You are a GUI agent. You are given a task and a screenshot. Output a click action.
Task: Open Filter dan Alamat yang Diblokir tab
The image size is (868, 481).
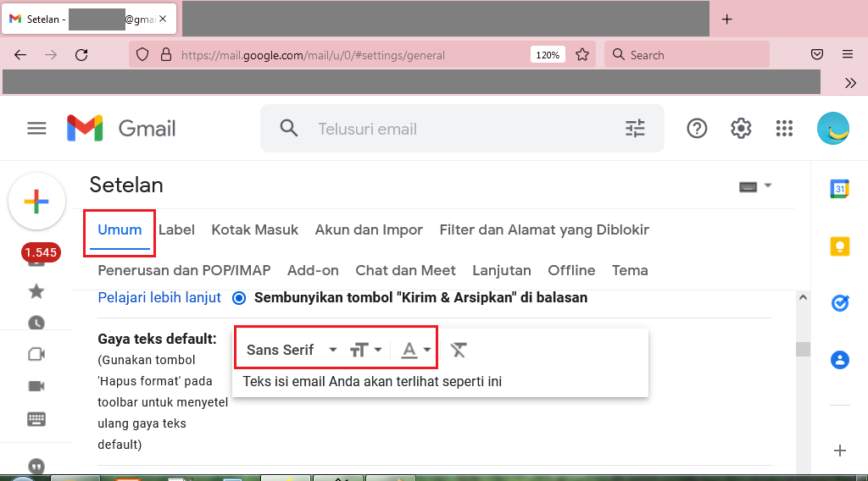coord(544,230)
